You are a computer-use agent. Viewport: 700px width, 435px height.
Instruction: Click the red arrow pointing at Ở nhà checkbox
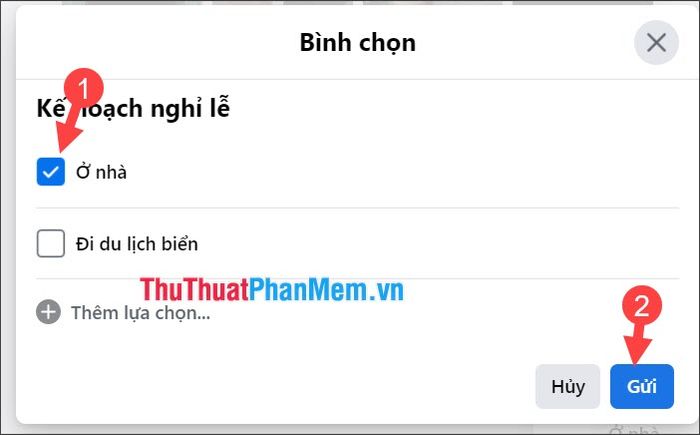click(x=70, y=132)
